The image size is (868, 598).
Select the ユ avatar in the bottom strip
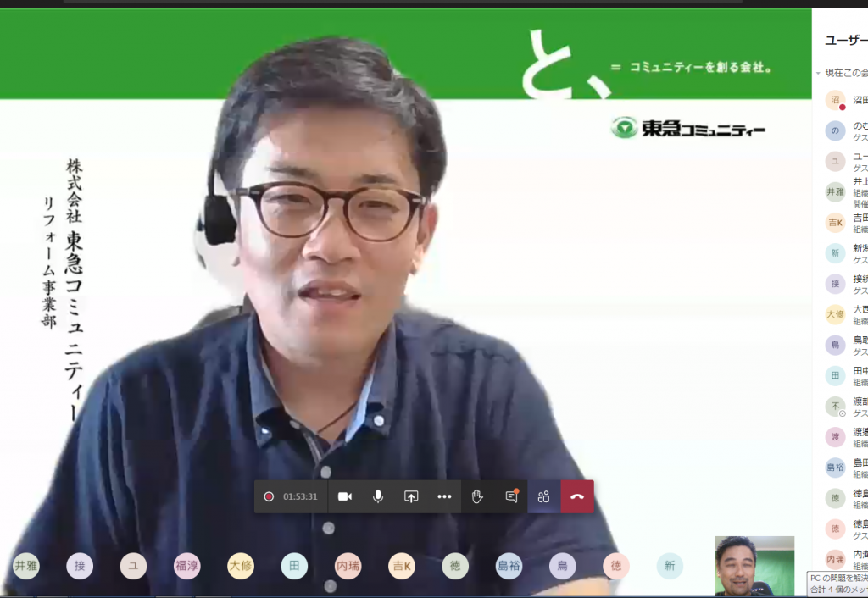coord(133,566)
